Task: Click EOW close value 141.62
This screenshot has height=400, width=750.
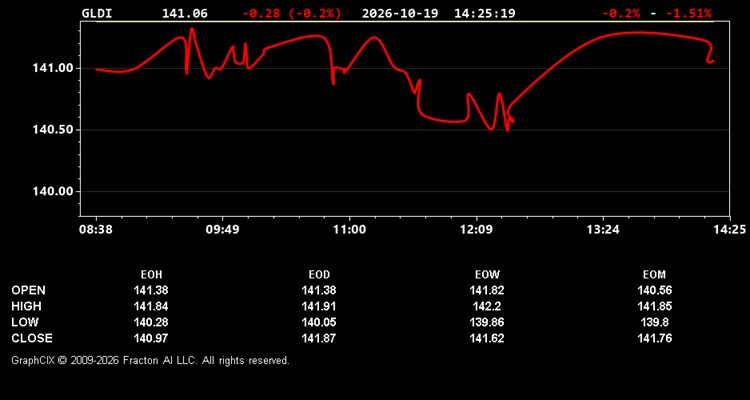Action: coord(487,338)
